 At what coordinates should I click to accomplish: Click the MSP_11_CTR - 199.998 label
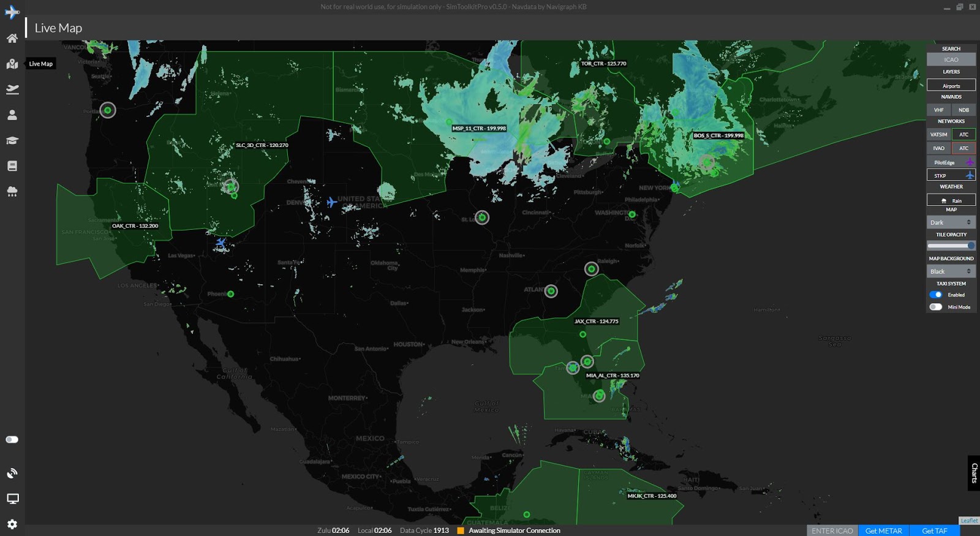click(479, 129)
